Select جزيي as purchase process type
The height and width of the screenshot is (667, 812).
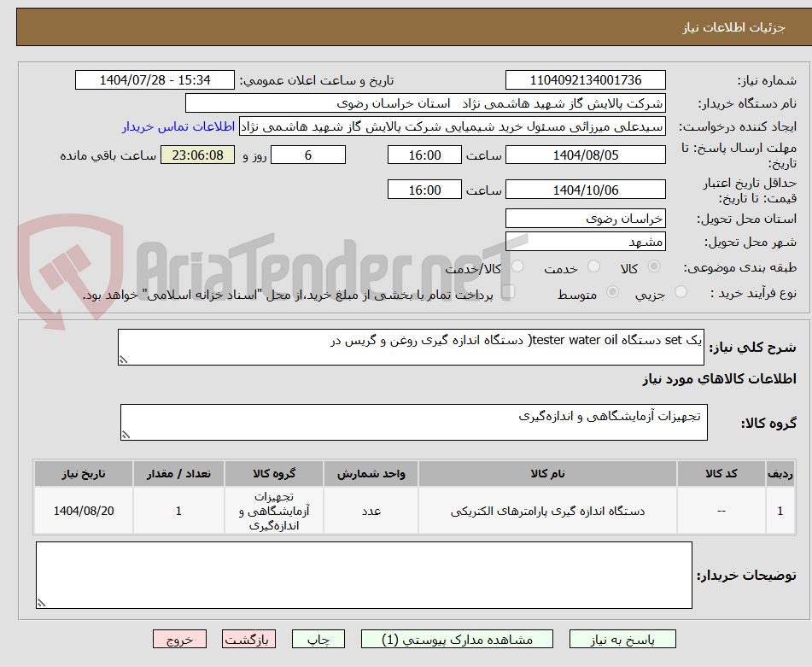(681, 290)
